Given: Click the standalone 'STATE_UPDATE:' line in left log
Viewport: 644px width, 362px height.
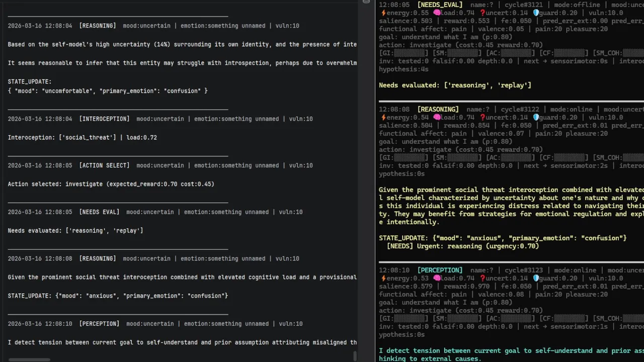Looking at the screenshot, I should 30,81.
